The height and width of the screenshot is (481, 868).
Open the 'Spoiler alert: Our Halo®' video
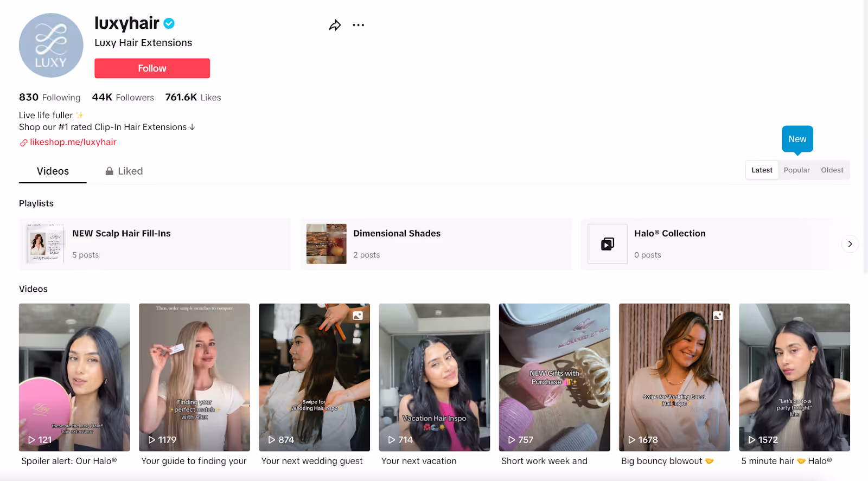click(74, 377)
